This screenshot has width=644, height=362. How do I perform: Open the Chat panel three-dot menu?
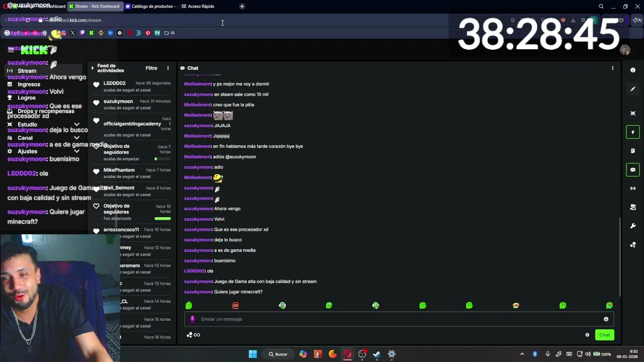612,68
